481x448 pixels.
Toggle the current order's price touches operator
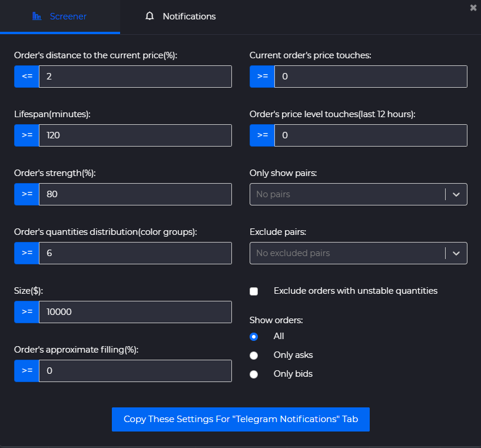262,77
